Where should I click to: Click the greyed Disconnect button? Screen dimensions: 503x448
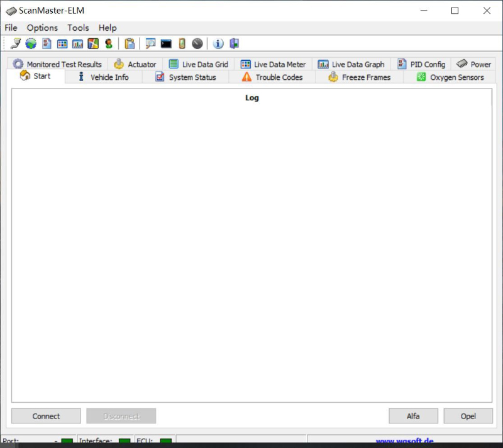point(121,416)
